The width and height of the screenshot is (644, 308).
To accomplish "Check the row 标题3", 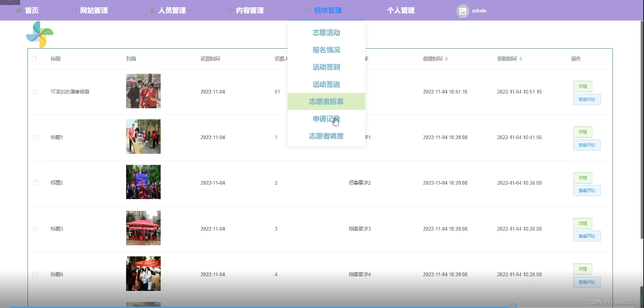I will pyautogui.click(x=35, y=229).
